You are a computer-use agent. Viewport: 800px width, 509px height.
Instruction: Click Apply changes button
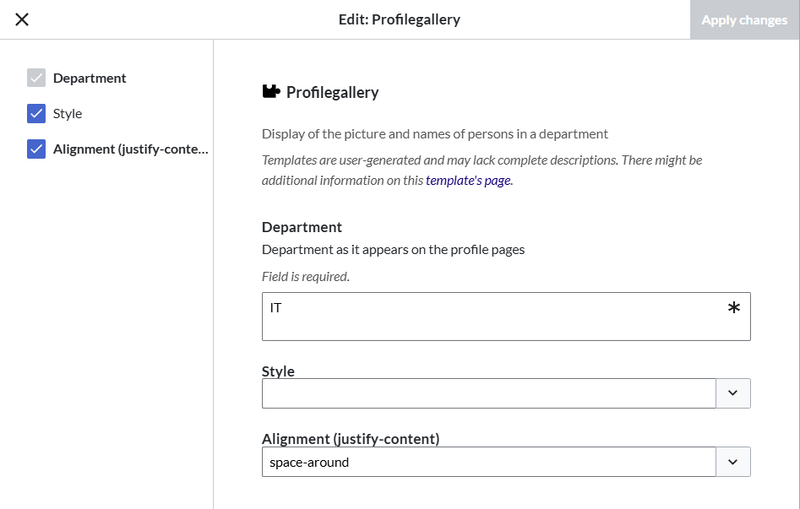tap(744, 19)
